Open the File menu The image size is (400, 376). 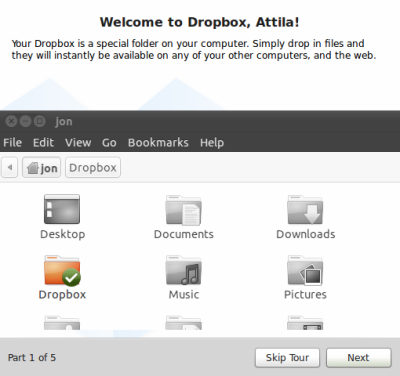[x=13, y=143]
